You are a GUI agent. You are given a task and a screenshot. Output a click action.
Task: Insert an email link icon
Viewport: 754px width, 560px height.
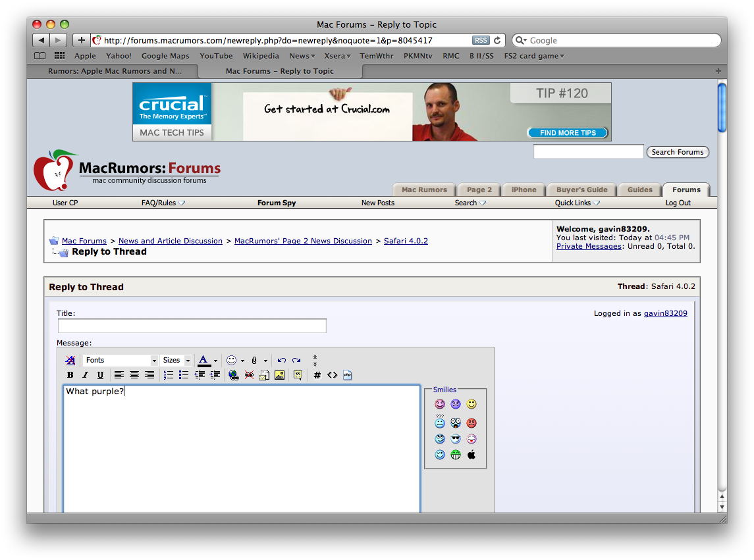(x=264, y=375)
